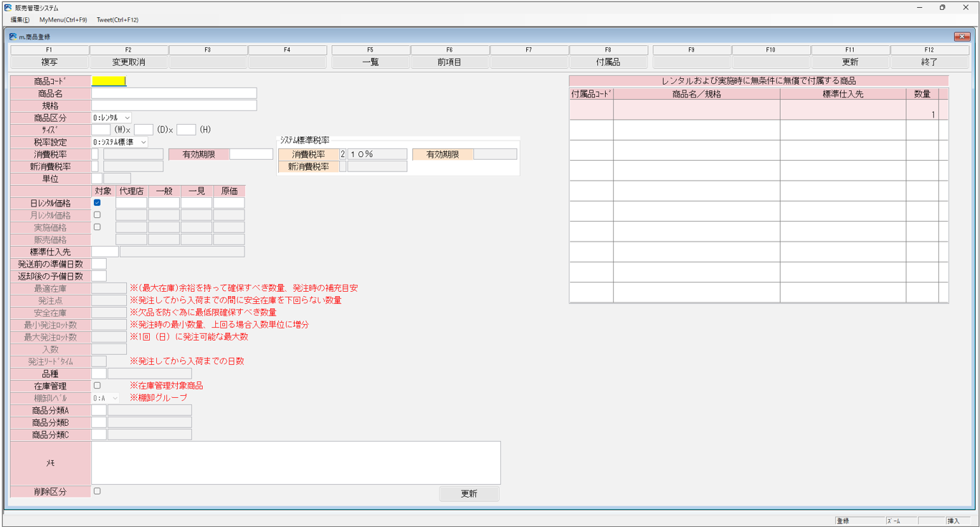This screenshot has height=527, width=980.
Task: Click the 複写 (copy) function button
Action: [49, 62]
